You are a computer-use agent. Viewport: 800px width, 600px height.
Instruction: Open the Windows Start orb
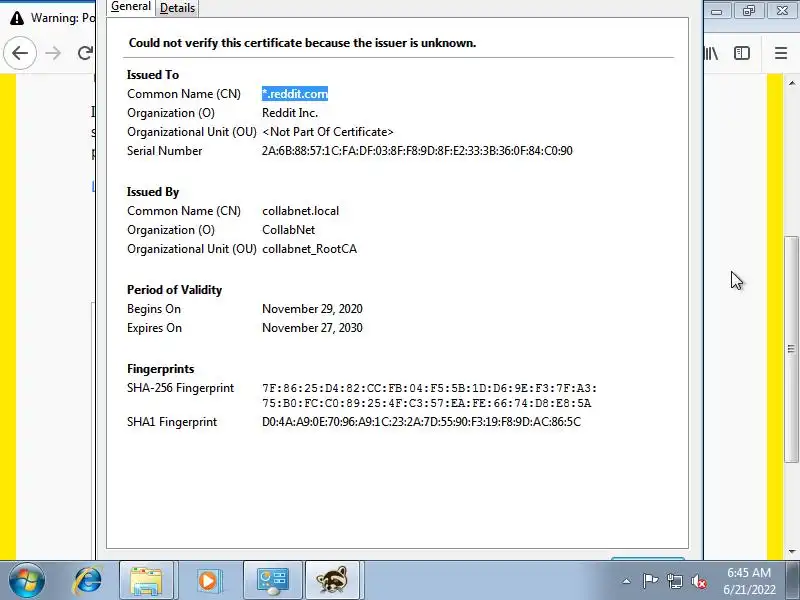click(26, 581)
